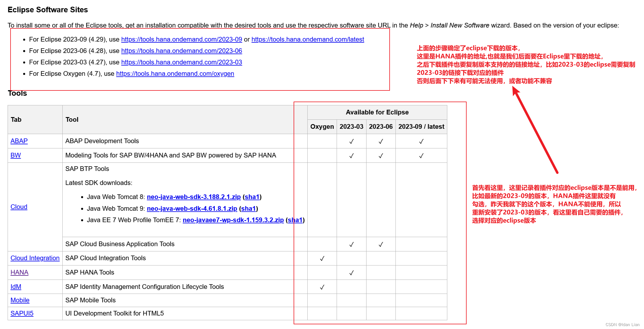Open sha1 for Java Web Tomcat 9 SDK
The image size is (644, 329).
(249, 208)
